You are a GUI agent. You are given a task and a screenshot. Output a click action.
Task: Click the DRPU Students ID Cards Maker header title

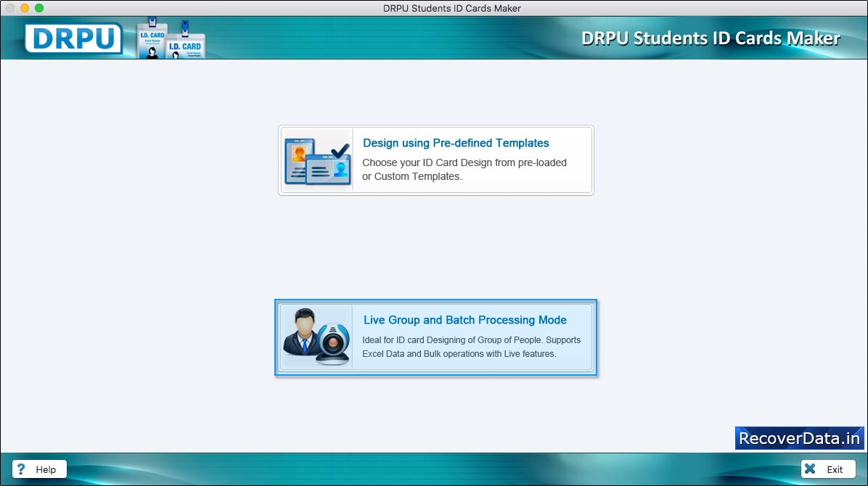click(x=711, y=38)
